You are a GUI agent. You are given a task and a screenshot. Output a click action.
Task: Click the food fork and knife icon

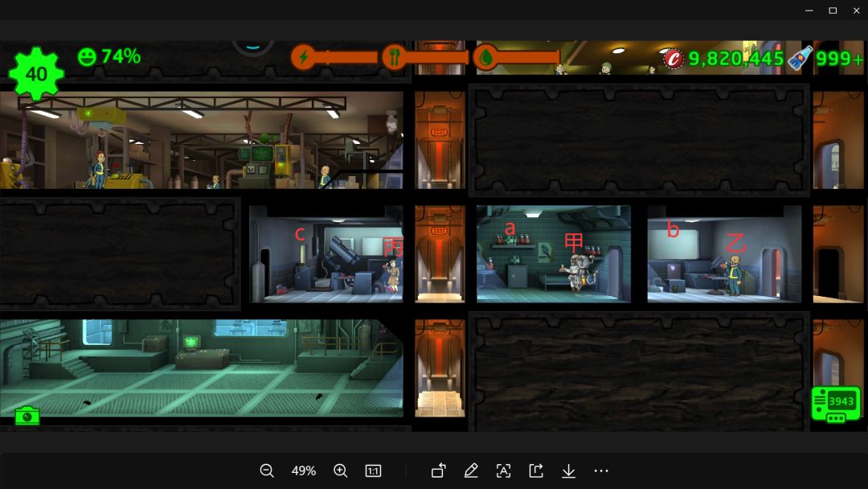(394, 56)
